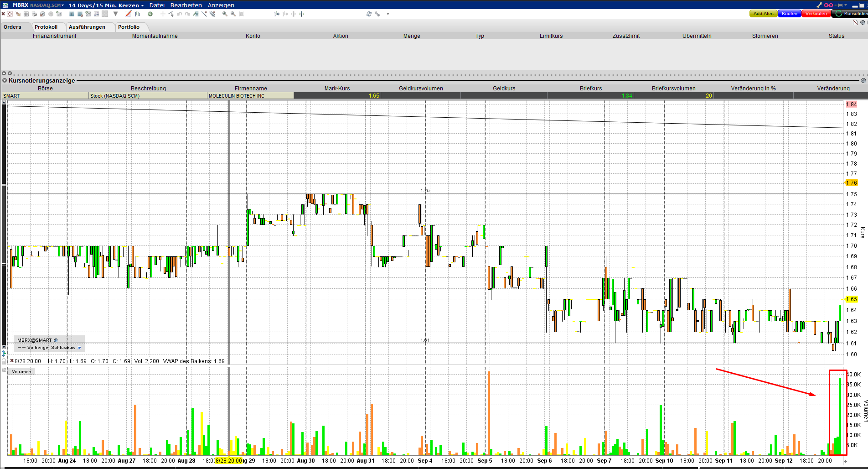Click the yellow 1.65 price axis marker
Screen dimensions: 868x469
(851, 299)
